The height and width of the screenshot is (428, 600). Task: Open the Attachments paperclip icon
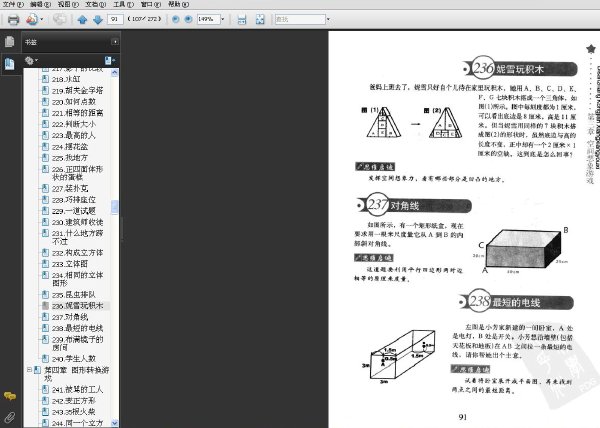click(x=10, y=417)
